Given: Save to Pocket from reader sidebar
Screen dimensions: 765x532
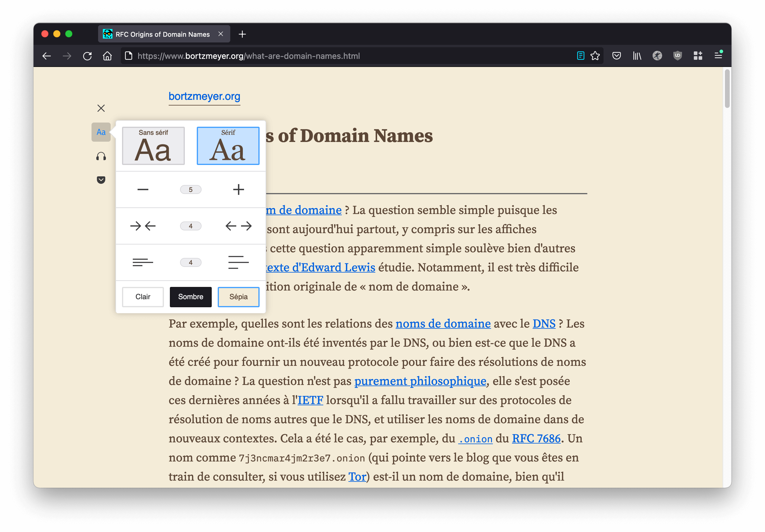Looking at the screenshot, I should pyautogui.click(x=101, y=180).
